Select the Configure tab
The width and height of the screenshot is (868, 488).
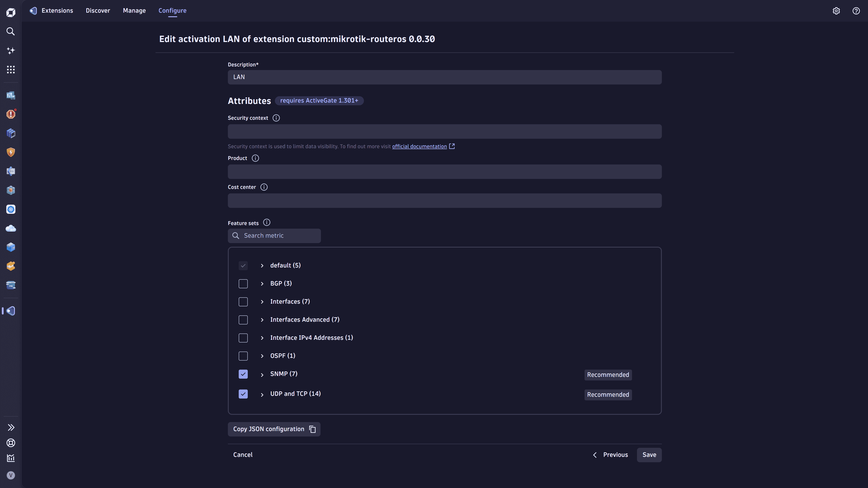(x=172, y=10)
